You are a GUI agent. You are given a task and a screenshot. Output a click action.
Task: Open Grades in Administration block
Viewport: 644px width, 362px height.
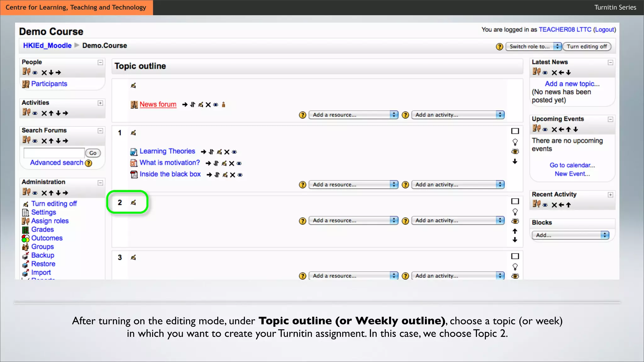(x=42, y=230)
